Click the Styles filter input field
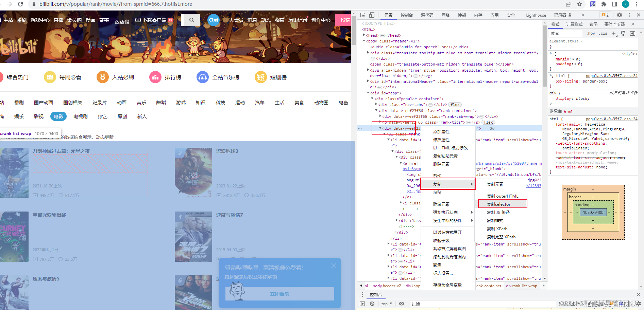This screenshot has height=310, width=644. (x=566, y=33)
